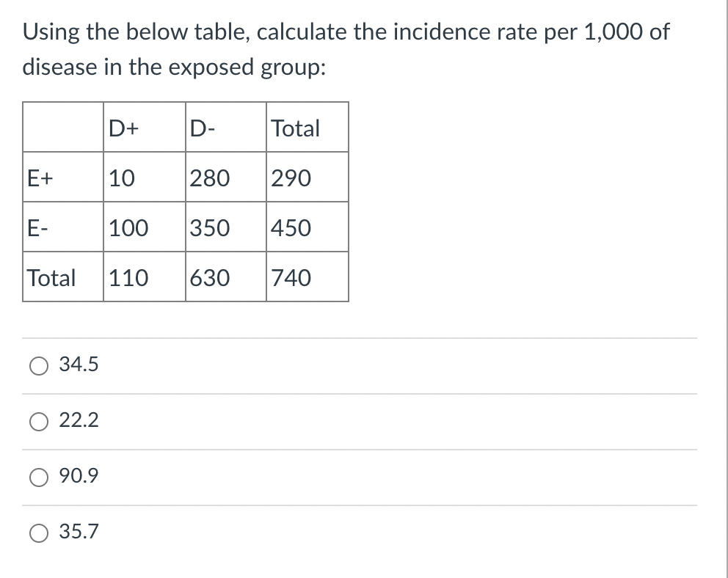The image size is (728, 578).
Task: Click the radio circle next to 35.7
Action: click(38, 533)
